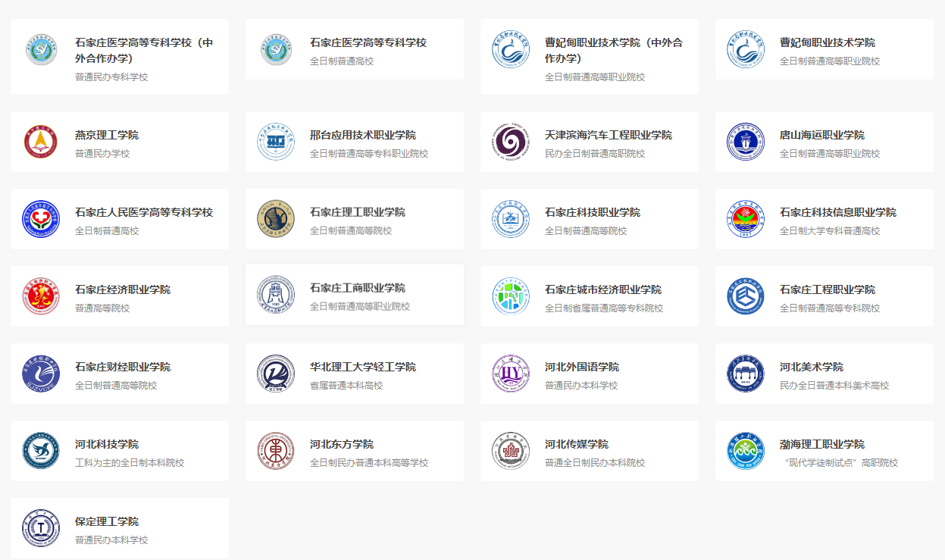The image size is (945, 560).
Task: Open the 华北理工大学轻工学院 logo
Action: 276,374
